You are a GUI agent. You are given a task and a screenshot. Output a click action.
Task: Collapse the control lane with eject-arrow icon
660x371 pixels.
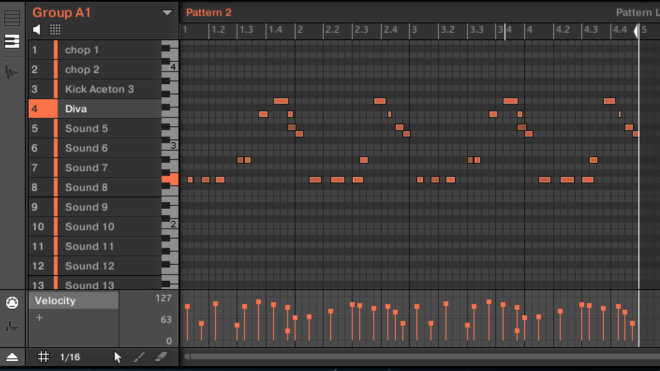(x=12, y=358)
